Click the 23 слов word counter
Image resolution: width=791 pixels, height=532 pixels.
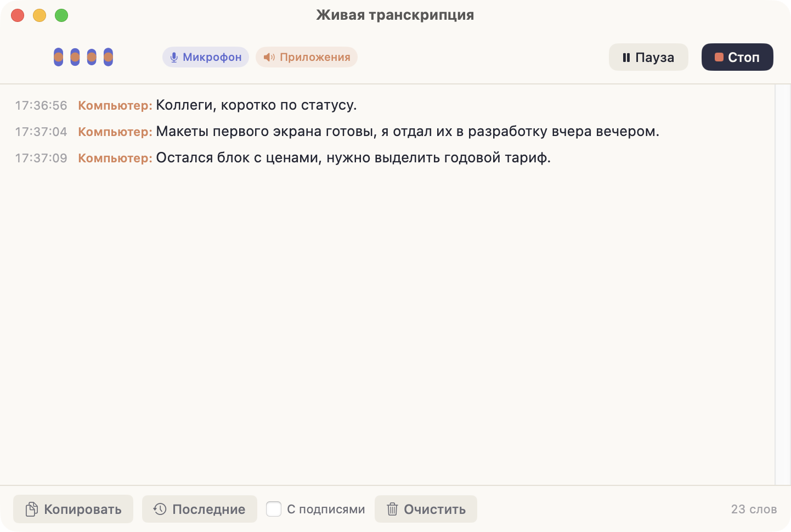(x=754, y=509)
